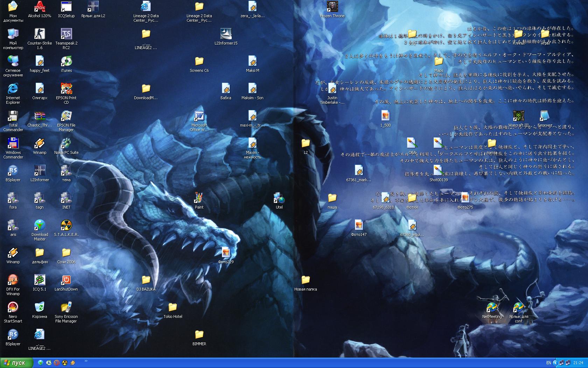Play Maksim - Son audio file
The image size is (588, 368).
point(252,91)
